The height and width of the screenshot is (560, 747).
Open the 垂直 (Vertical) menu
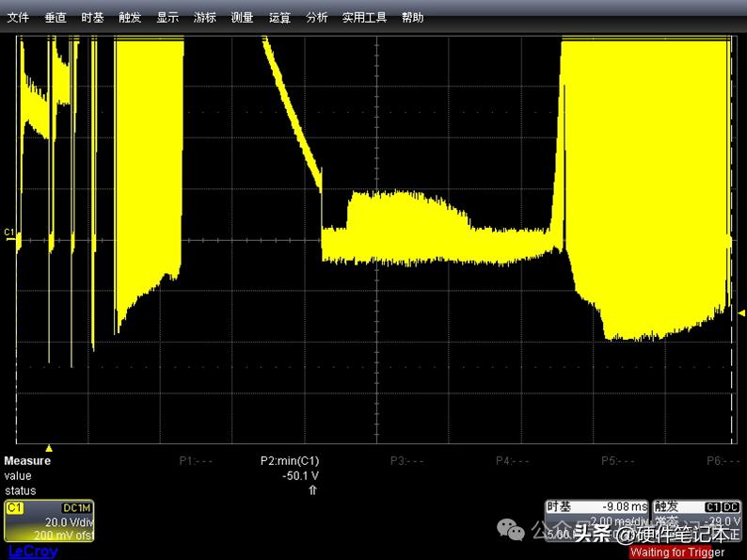coord(56,17)
